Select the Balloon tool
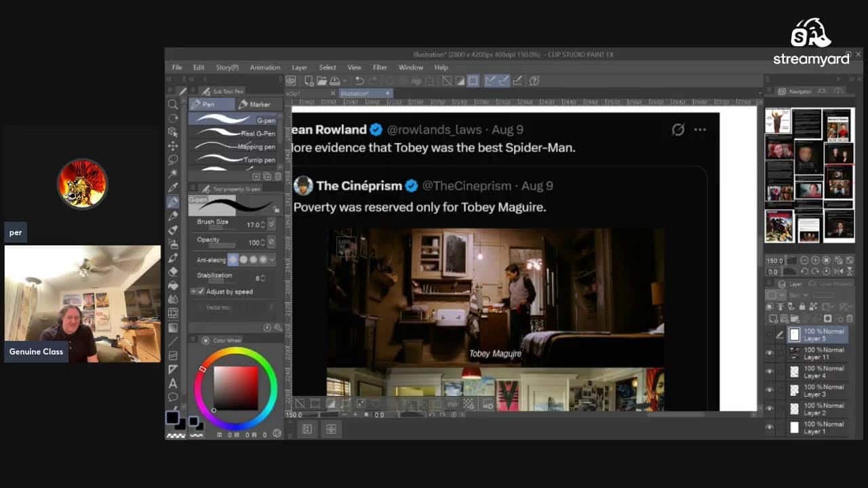This screenshot has height=488, width=868. tap(173, 397)
